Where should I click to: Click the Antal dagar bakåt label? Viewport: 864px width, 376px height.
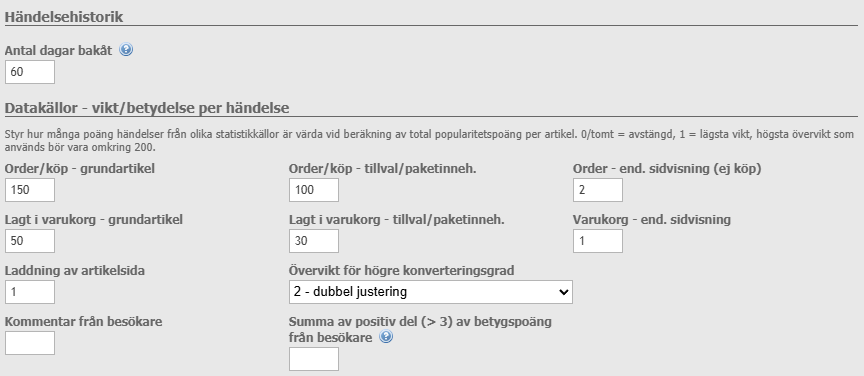[x=58, y=50]
